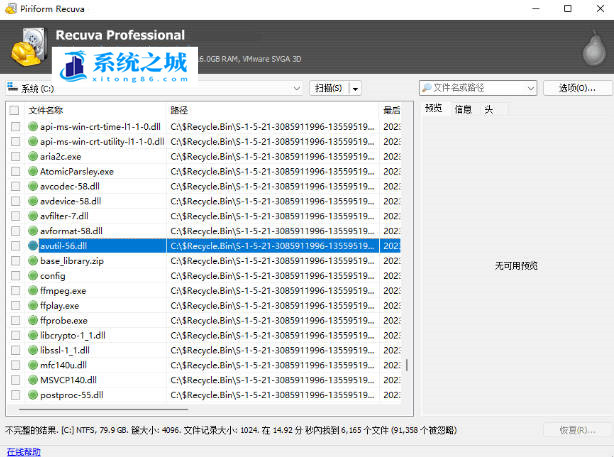Switch to the 头 header tab

click(488, 109)
